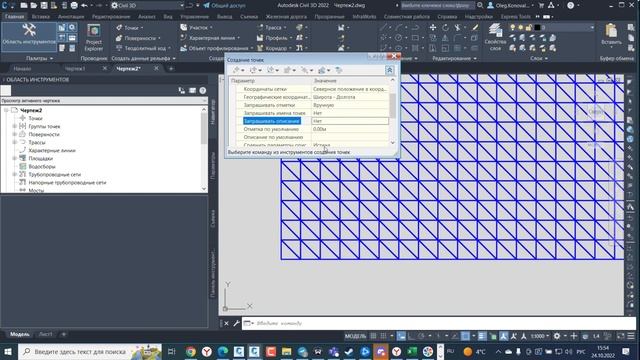
Task: Open the Civil 3D workspace dropdown
Action: (148, 6)
